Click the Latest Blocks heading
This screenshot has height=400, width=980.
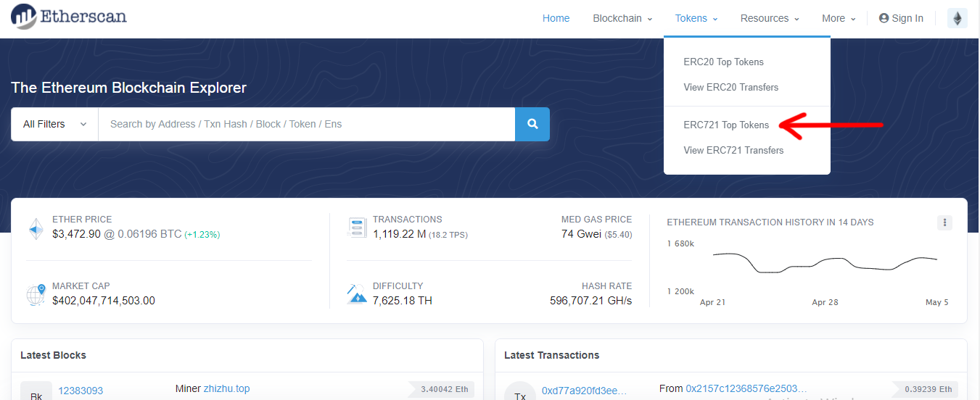point(53,355)
